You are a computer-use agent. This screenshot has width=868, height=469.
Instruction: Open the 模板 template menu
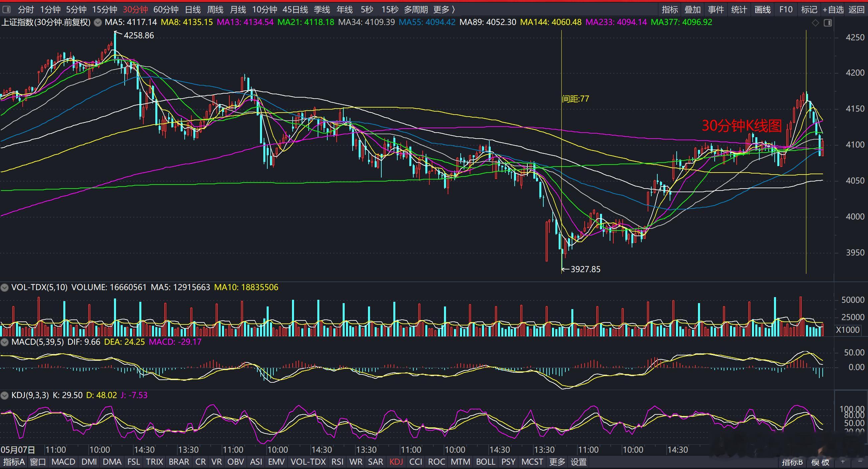point(820,462)
